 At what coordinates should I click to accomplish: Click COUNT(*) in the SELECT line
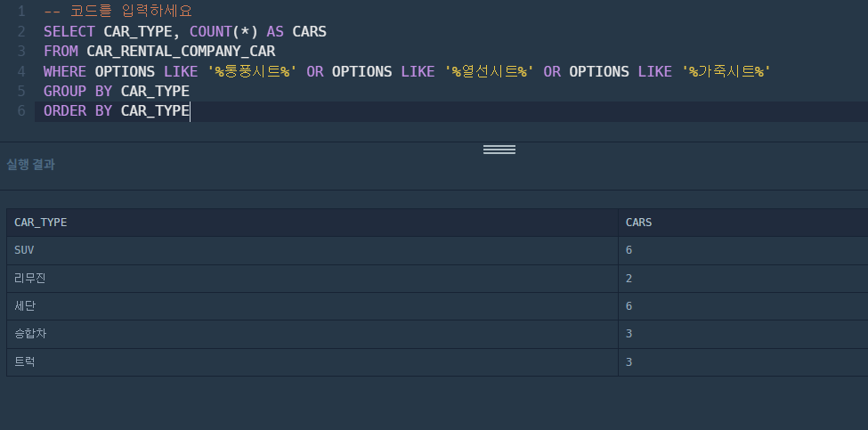tap(224, 31)
